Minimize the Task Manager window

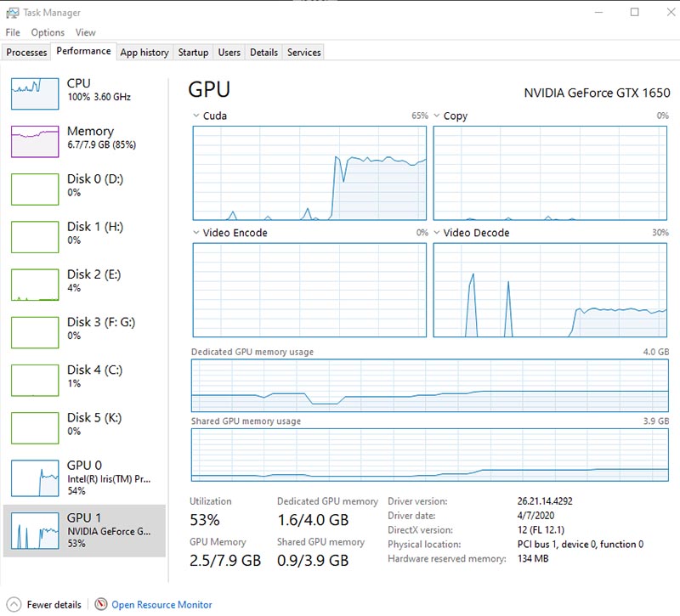click(x=599, y=12)
